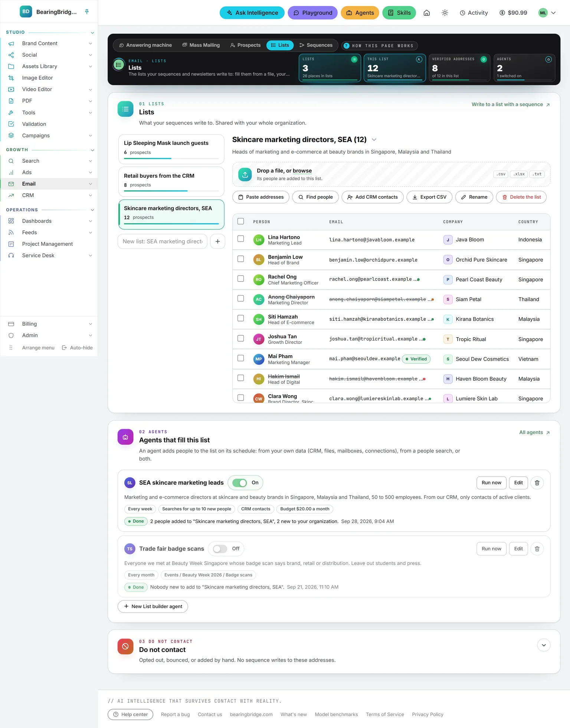This screenshot has height=728, width=570.
Task: Select the Retail buyers from the CRM list card
Action: pyautogui.click(x=171, y=182)
